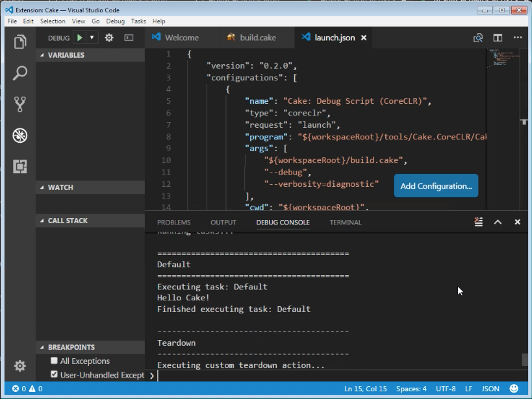Open the Extensions view
Screen dimensions: 532x399
[20, 167]
